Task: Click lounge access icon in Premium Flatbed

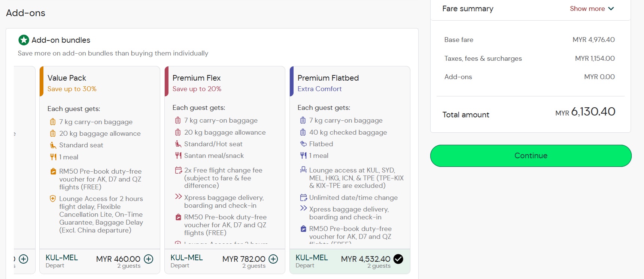Action: pyautogui.click(x=303, y=170)
